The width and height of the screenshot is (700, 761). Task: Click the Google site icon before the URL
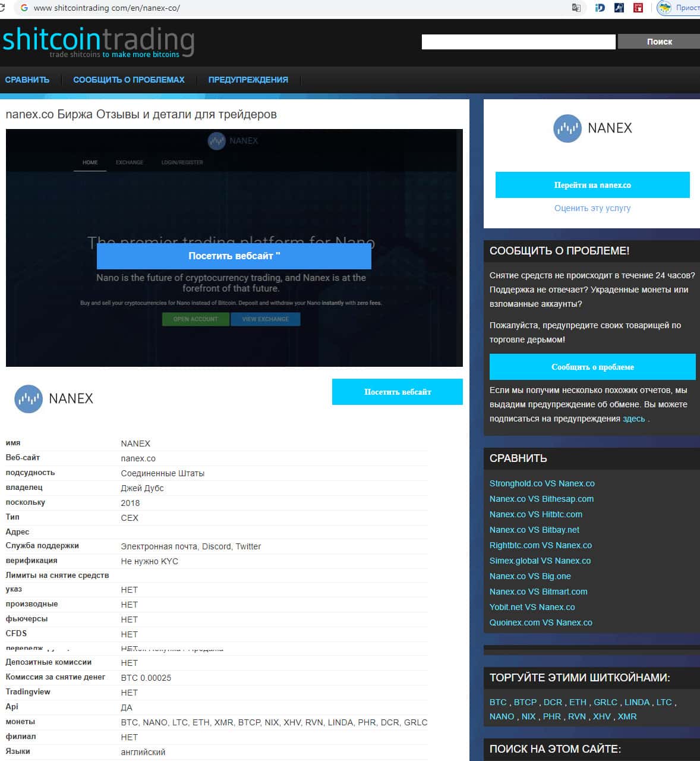(x=24, y=8)
